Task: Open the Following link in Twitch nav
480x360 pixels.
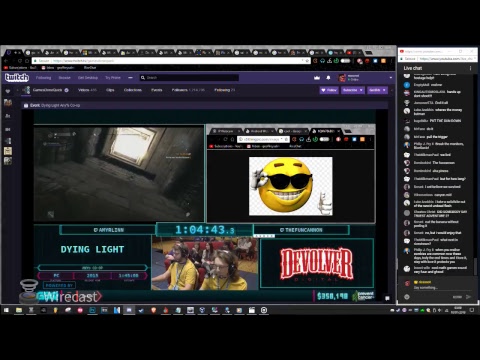Action: tap(44, 78)
